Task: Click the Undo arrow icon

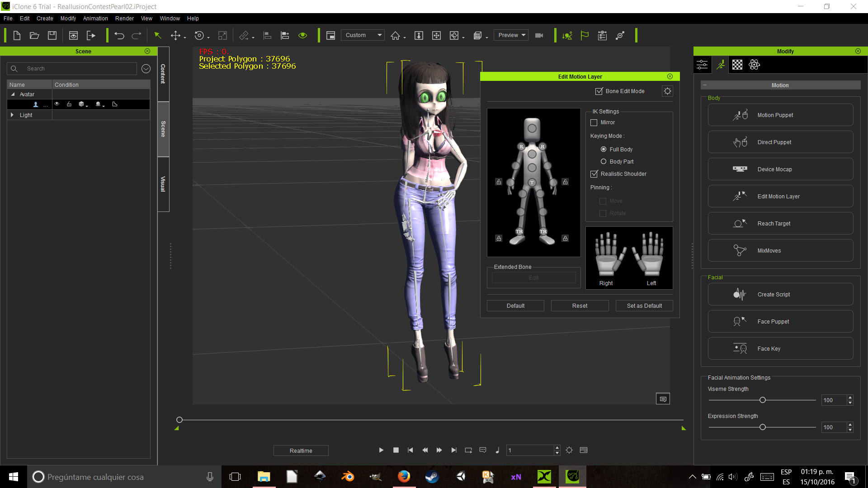Action: (119, 35)
